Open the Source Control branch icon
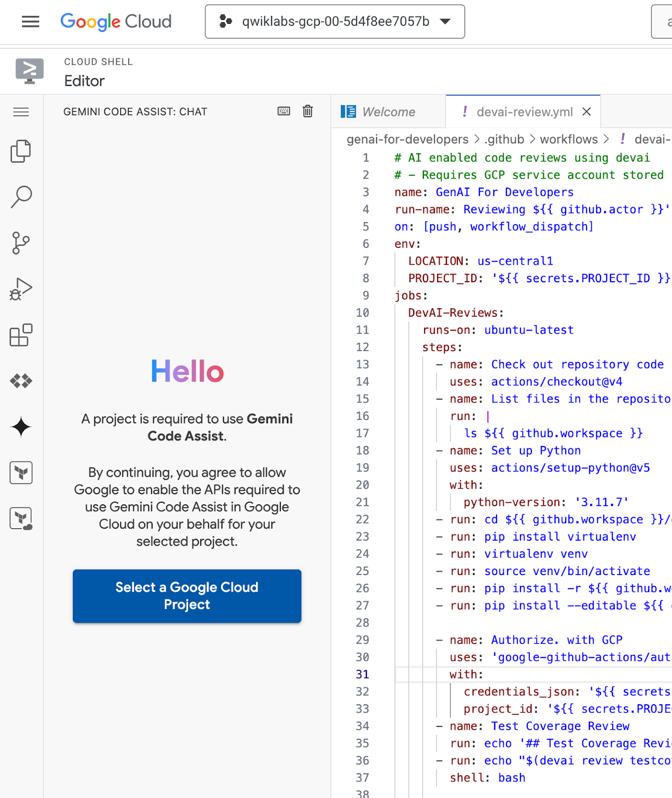The height and width of the screenshot is (798, 672). (21, 243)
